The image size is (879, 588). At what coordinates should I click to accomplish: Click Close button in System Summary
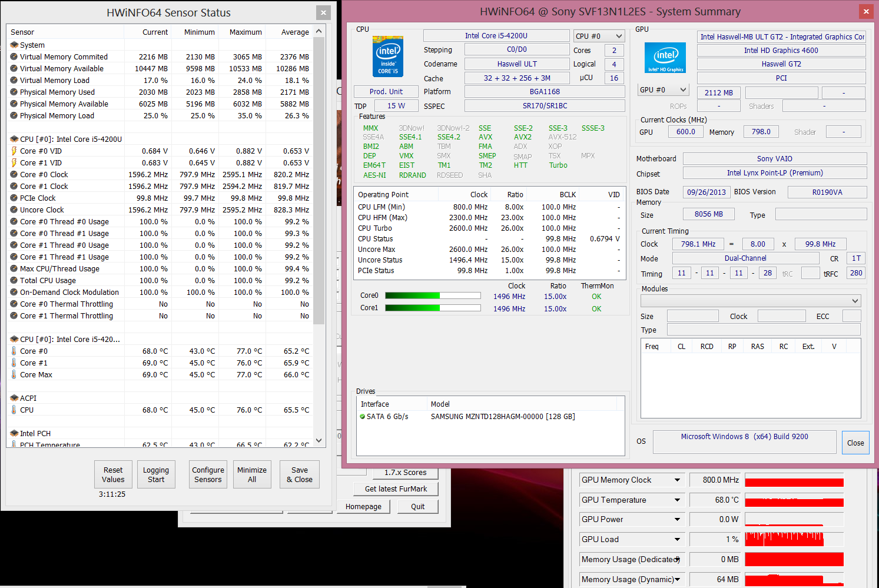tap(855, 443)
